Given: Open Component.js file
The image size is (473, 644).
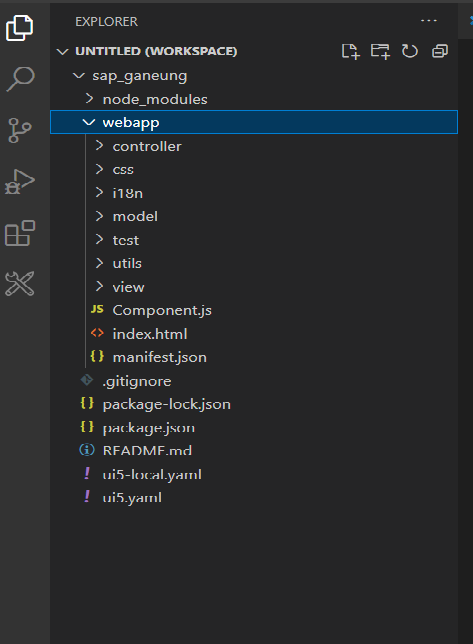Looking at the screenshot, I should point(254,310).
